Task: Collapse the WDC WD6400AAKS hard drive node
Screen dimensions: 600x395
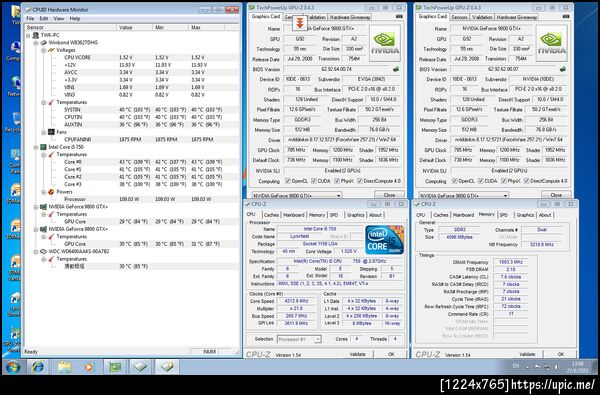Action: (x=36, y=252)
